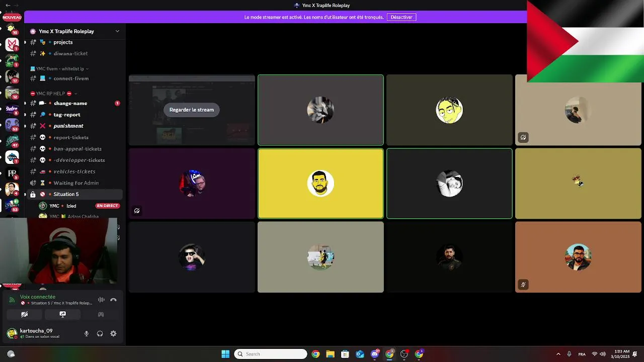
Task: Open the volume icon in system tray
Action: (x=603, y=354)
